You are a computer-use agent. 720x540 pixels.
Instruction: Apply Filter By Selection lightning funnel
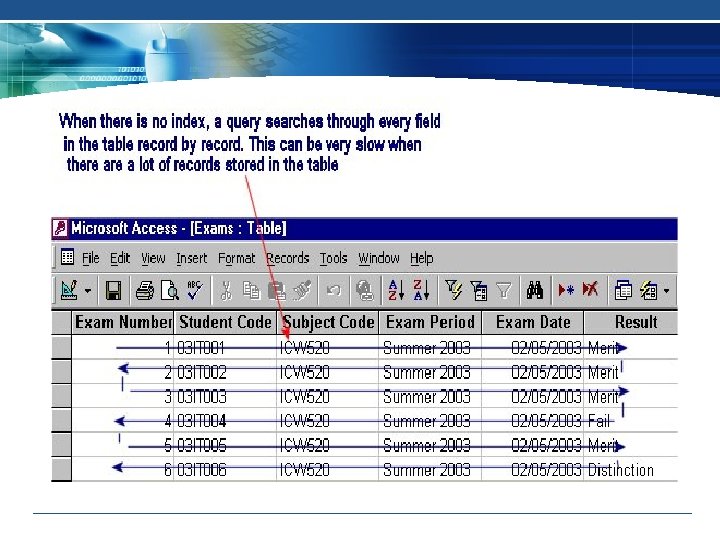tap(454, 290)
